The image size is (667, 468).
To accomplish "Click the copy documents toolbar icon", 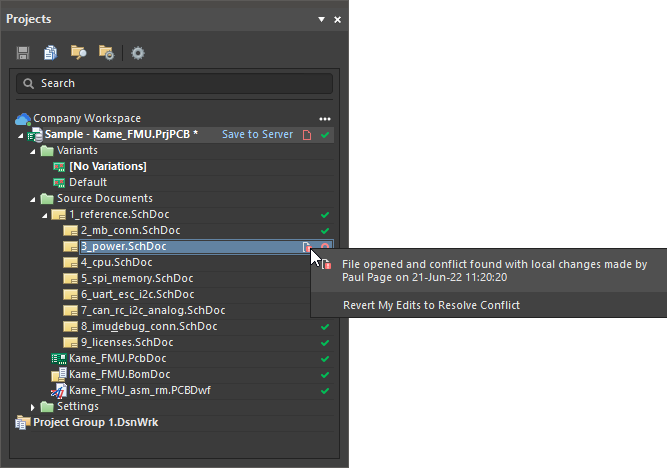I will 50,53.
